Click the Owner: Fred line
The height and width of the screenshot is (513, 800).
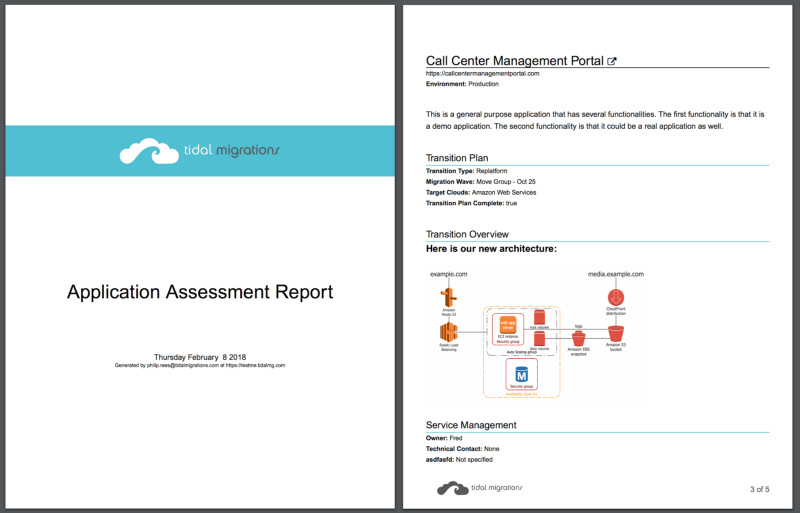[444, 438]
